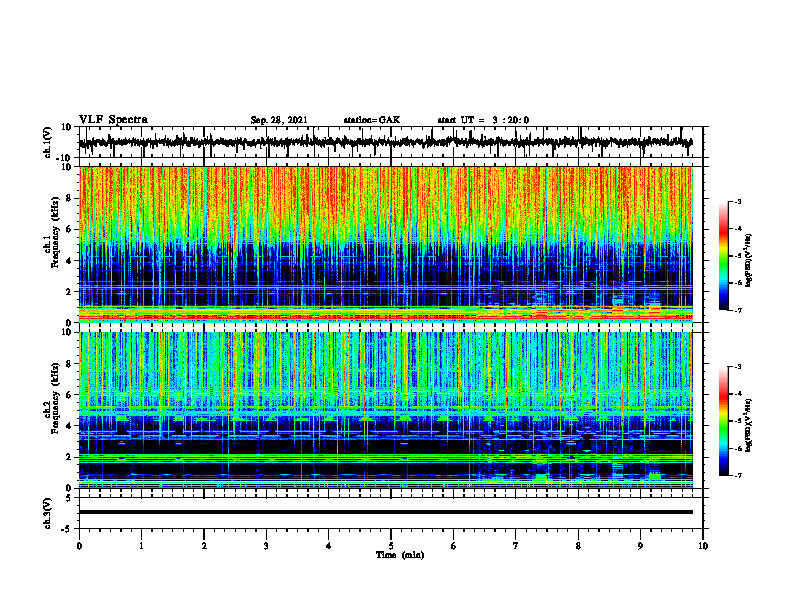
Task: Click the time axis tick label '6'
Action: tap(454, 546)
